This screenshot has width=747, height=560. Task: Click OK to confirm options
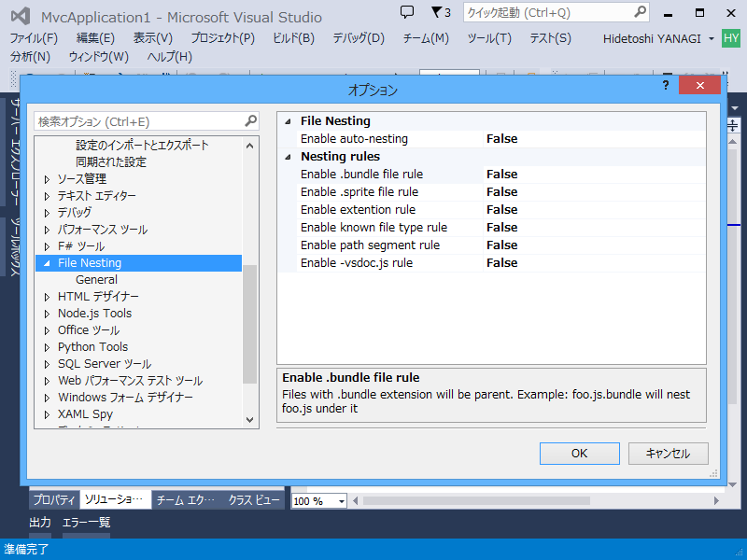pos(579,454)
